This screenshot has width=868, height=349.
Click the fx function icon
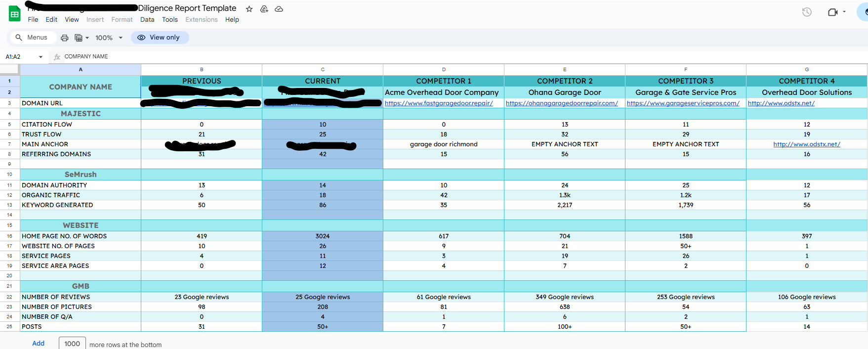point(57,57)
